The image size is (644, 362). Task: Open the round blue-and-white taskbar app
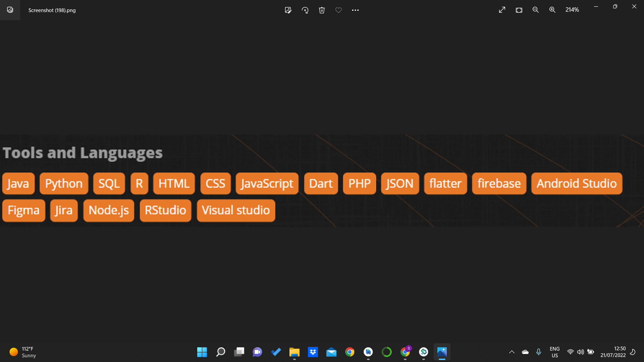tap(368, 352)
